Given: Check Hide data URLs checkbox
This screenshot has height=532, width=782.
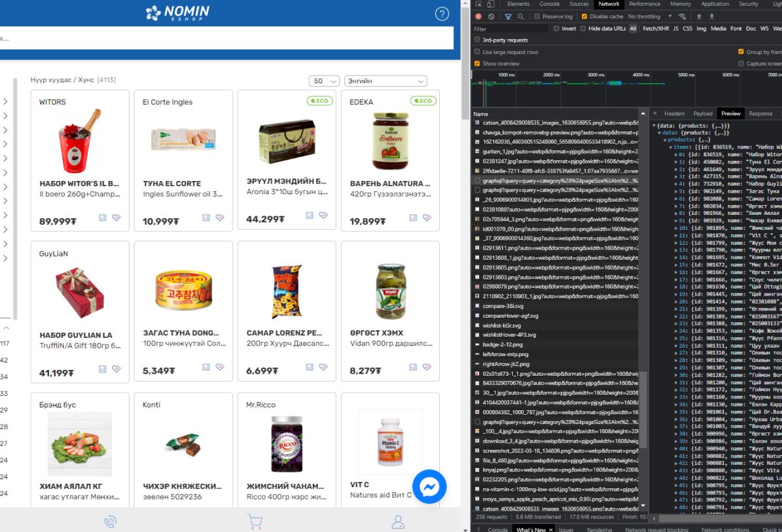Looking at the screenshot, I should (583, 29).
